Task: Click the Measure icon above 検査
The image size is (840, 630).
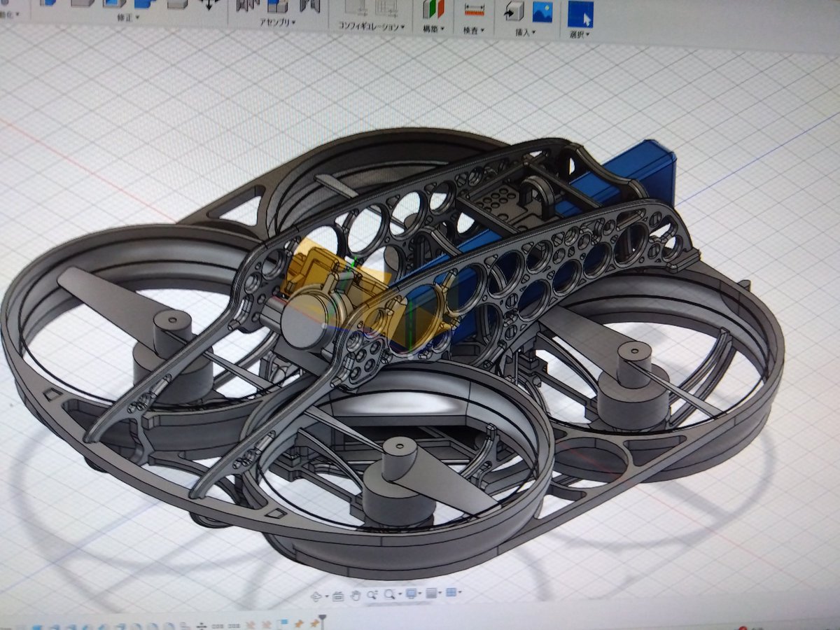Action: click(x=474, y=10)
